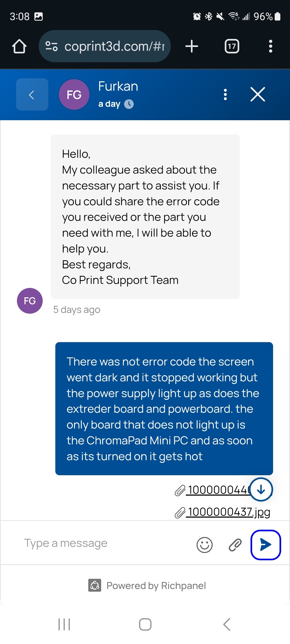Tap the browser home icon
The width and height of the screenshot is (290, 644).
19,46
